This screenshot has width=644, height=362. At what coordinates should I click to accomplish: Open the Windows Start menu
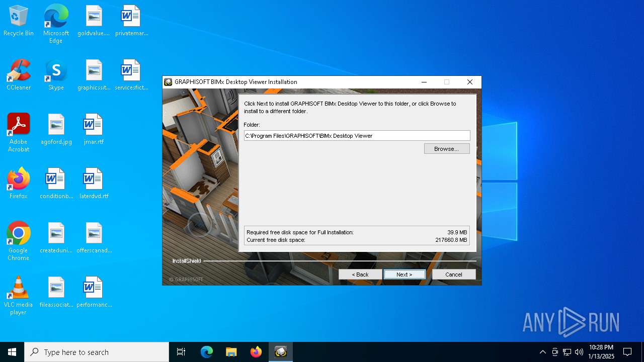coord(12,352)
